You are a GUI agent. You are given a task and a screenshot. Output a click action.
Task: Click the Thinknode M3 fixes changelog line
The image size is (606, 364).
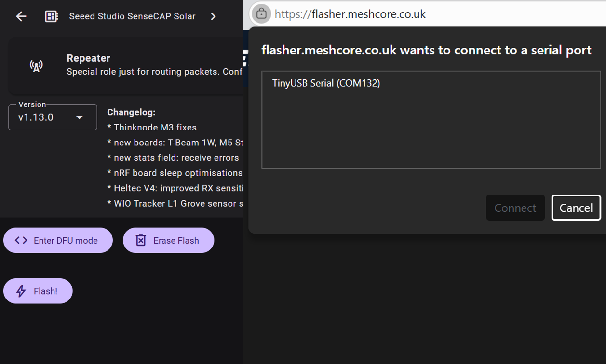pyautogui.click(x=152, y=128)
